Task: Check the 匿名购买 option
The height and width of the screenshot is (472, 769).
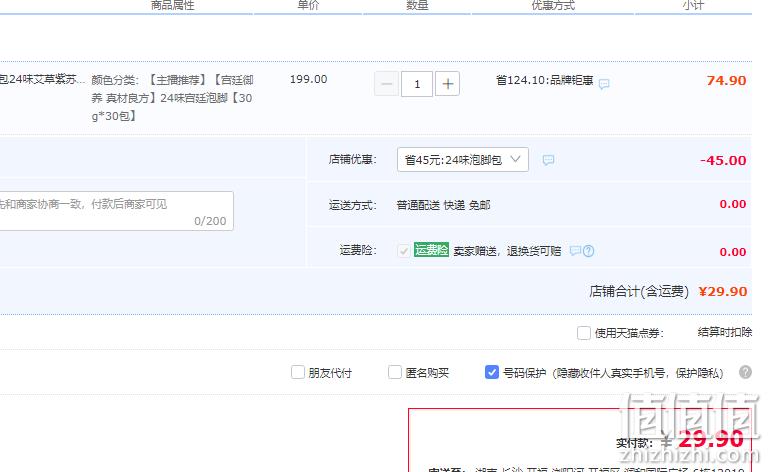Action: 395,372
